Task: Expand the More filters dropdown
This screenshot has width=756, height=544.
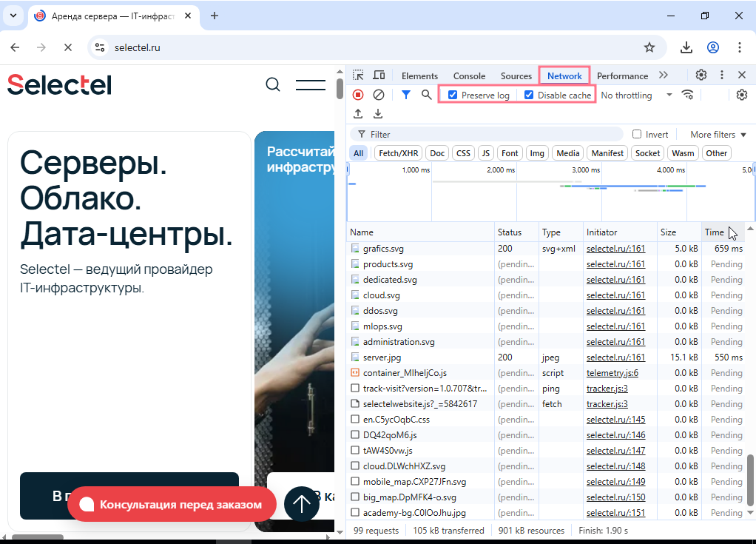Action: (717, 135)
